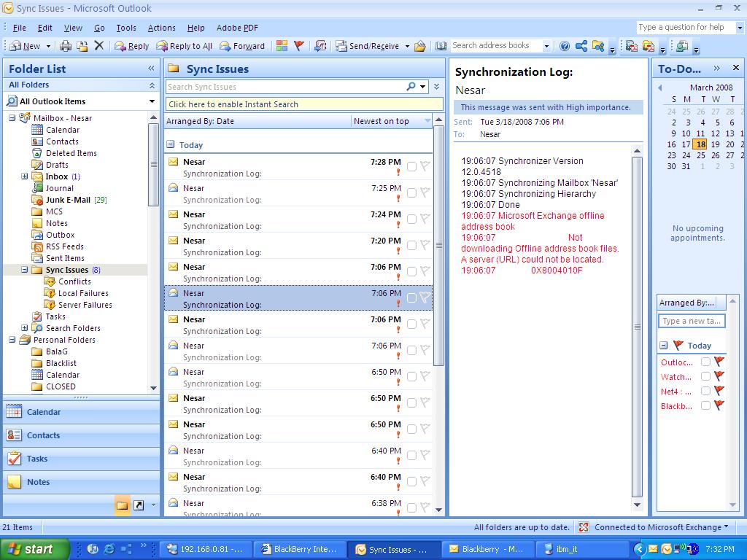The image size is (747, 560).
Task: Open the New button dropdown arrow
Action: click(47, 45)
